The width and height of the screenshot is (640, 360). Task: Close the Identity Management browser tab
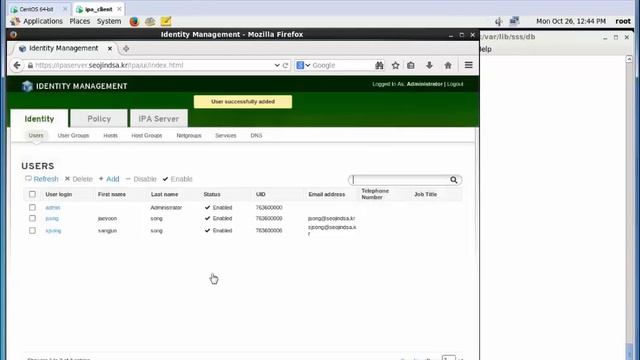(110, 49)
